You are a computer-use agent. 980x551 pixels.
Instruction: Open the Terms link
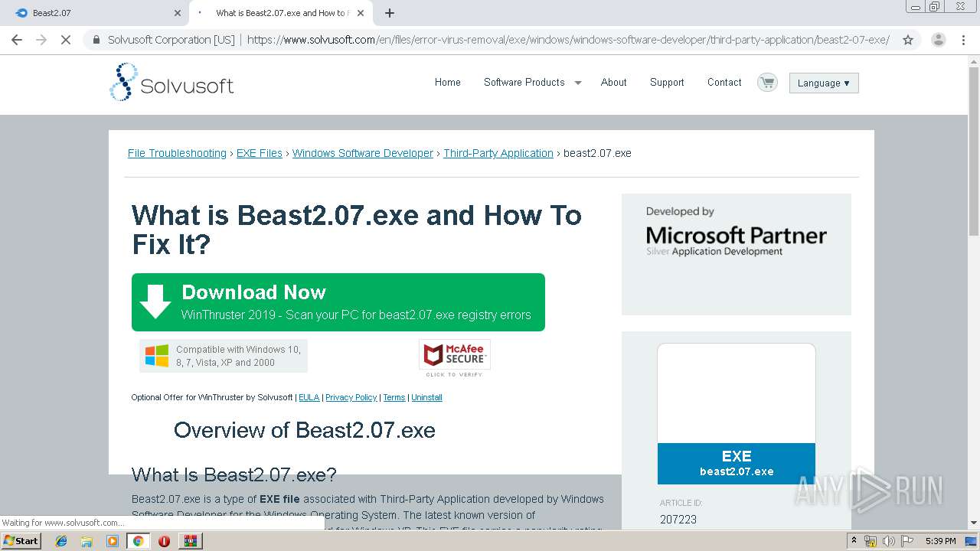click(x=394, y=397)
